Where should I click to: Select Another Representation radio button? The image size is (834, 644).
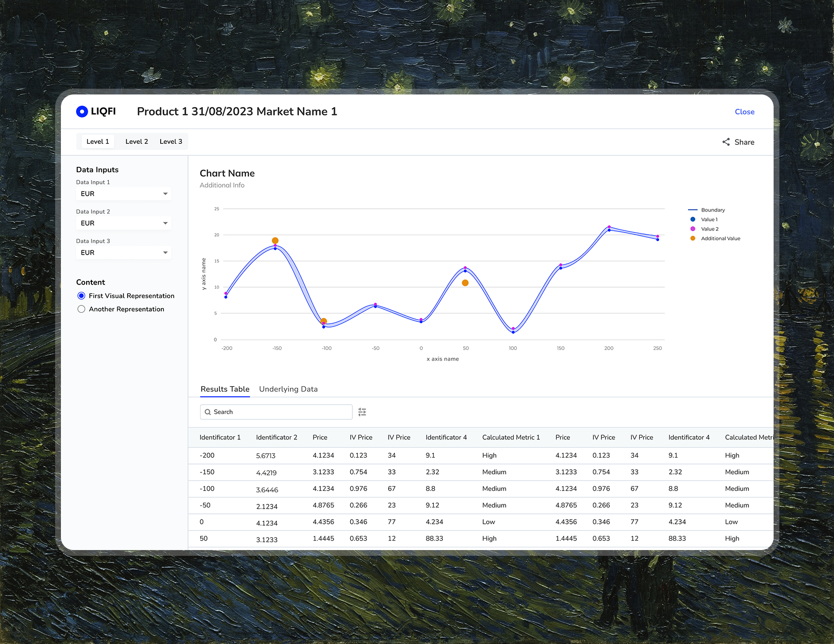click(81, 309)
